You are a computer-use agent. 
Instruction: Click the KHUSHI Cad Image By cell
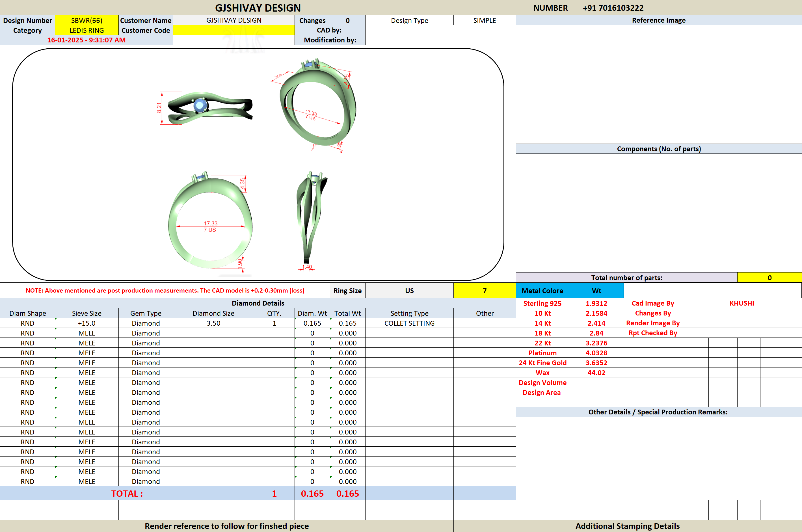742,303
